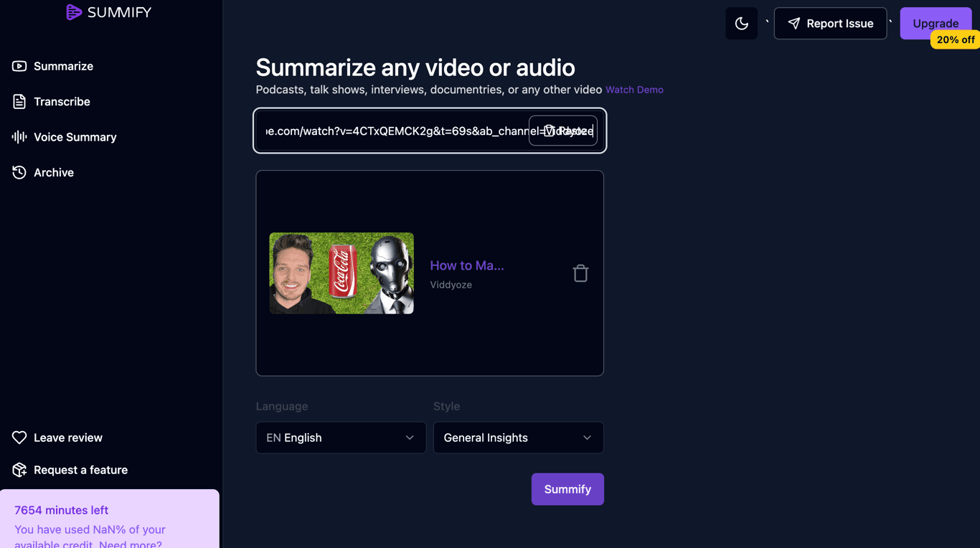The height and width of the screenshot is (548, 980).
Task: Click the Summify logo at top left
Action: coord(108,12)
